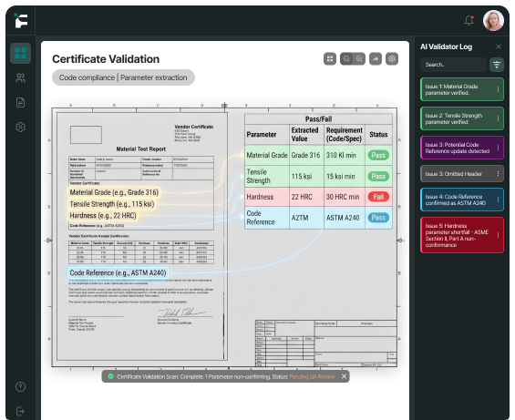Zoom out the certificate viewer
The height and width of the screenshot is (420, 515).
pyautogui.click(x=346, y=59)
